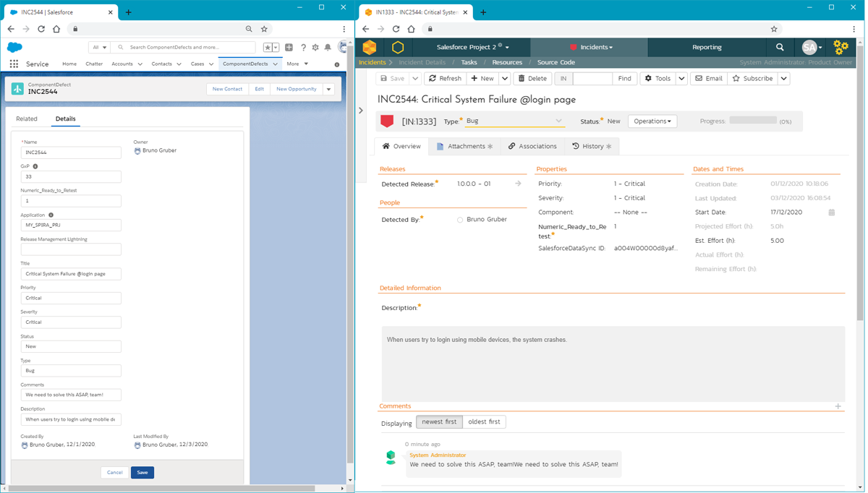Click the Refresh button in Spira toolbar
Screen dimensions: 868x493
tap(444, 78)
